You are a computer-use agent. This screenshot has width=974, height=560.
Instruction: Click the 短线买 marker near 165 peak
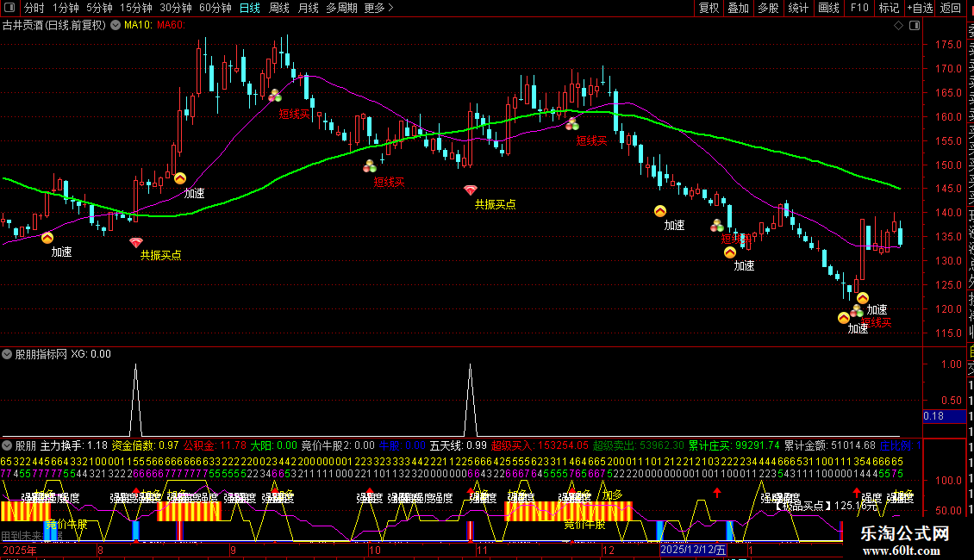click(x=275, y=96)
